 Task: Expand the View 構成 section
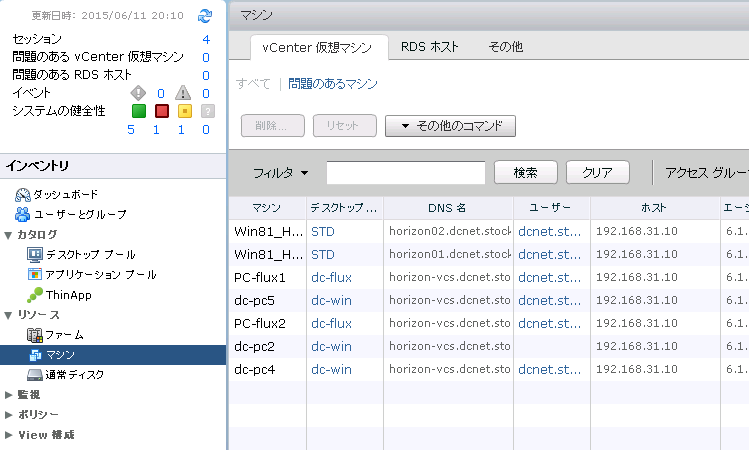point(9,434)
